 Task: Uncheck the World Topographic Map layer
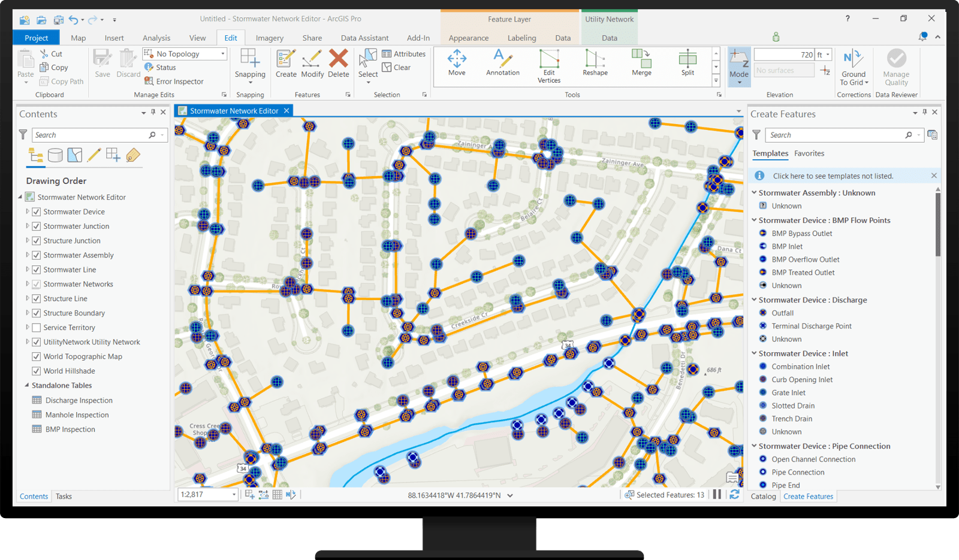pyautogui.click(x=37, y=356)
